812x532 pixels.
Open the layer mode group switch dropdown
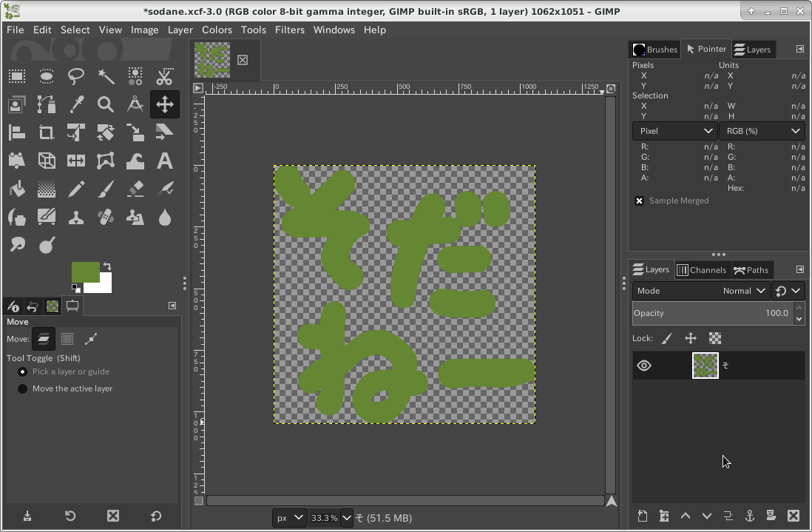788,291
